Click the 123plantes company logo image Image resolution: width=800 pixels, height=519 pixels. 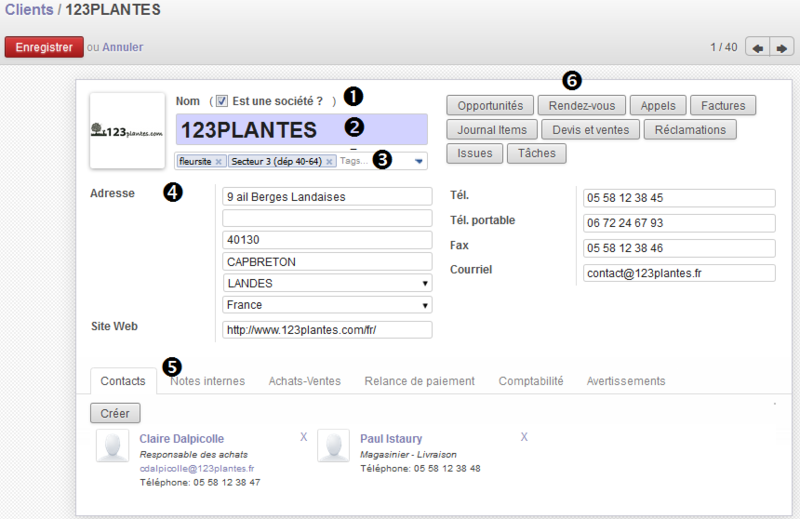click(128, 131)
